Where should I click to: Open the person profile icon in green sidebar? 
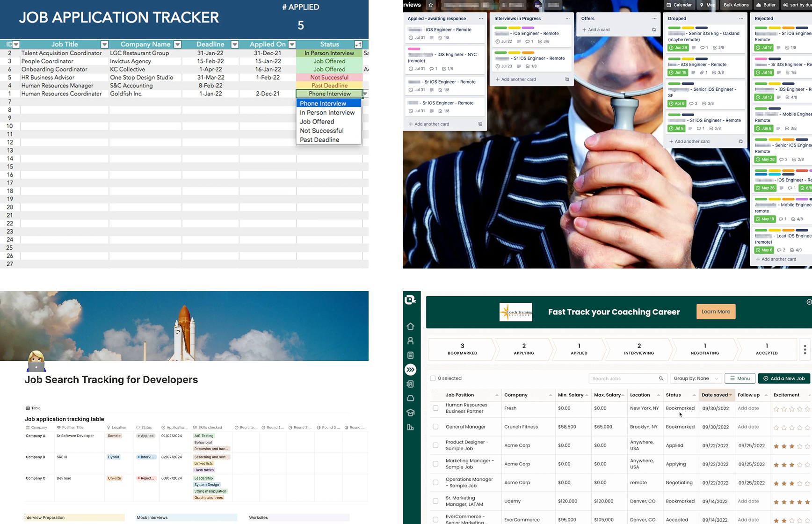coord(411,341)
